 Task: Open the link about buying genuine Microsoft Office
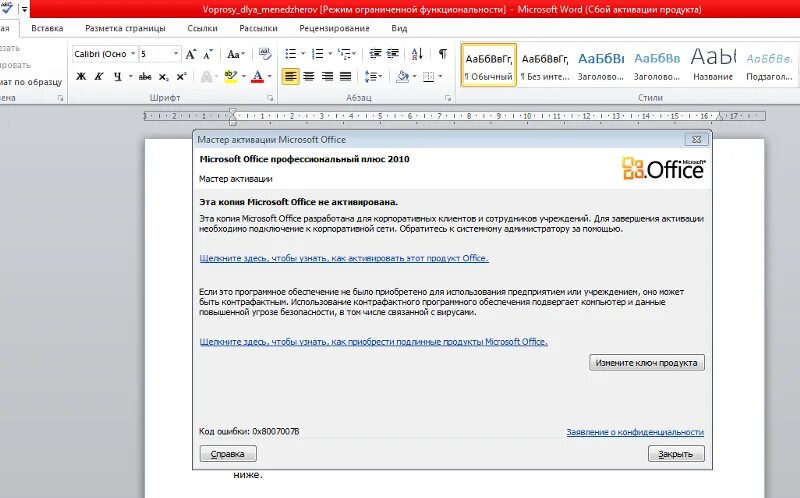click(x=373, y=342)
